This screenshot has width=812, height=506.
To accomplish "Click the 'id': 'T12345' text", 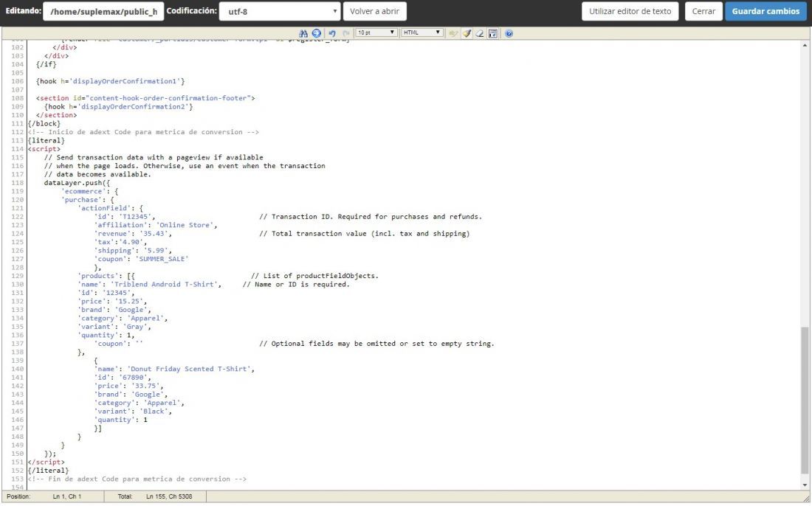I will 125,217.
